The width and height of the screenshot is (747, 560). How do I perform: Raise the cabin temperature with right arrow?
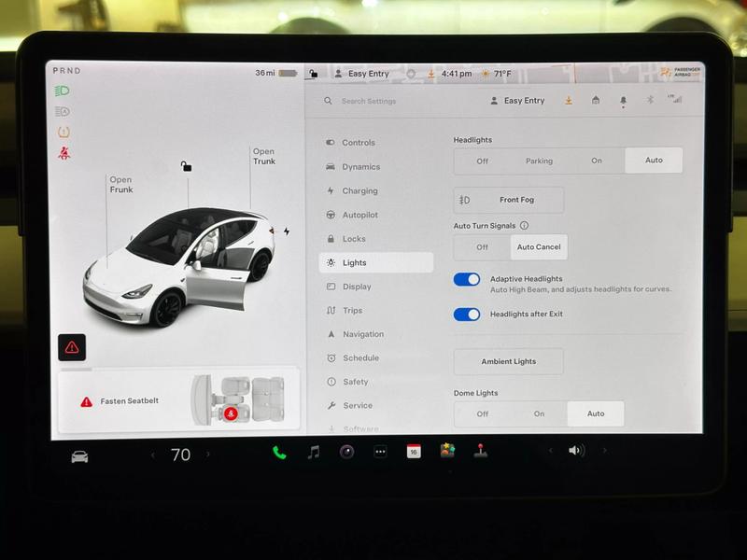[x=208, y=455]
